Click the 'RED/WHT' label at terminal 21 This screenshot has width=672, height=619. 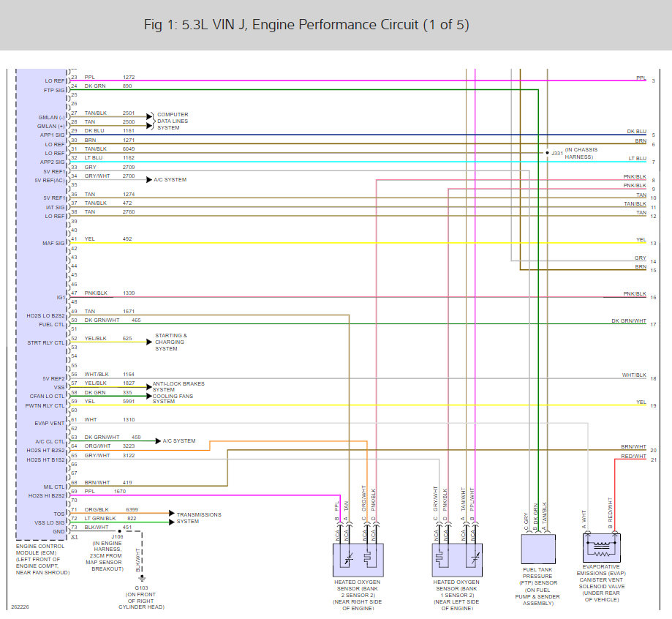633,456
